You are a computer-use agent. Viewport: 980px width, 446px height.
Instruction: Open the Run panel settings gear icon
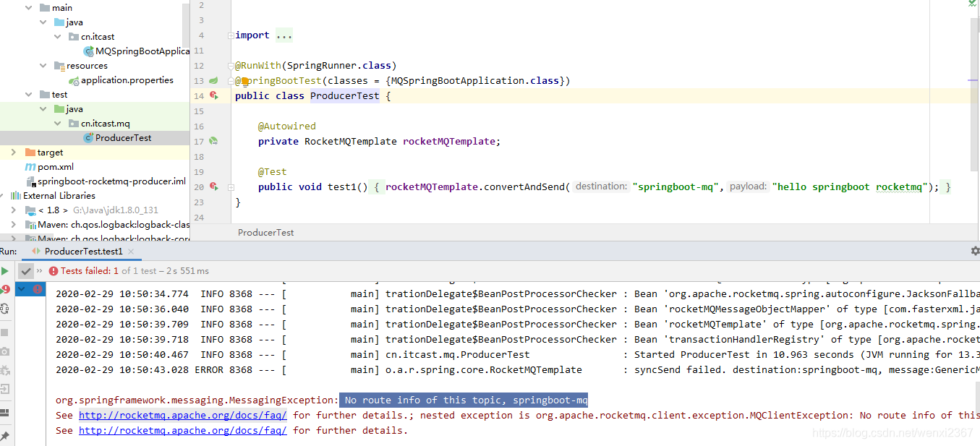click(974, 251)
